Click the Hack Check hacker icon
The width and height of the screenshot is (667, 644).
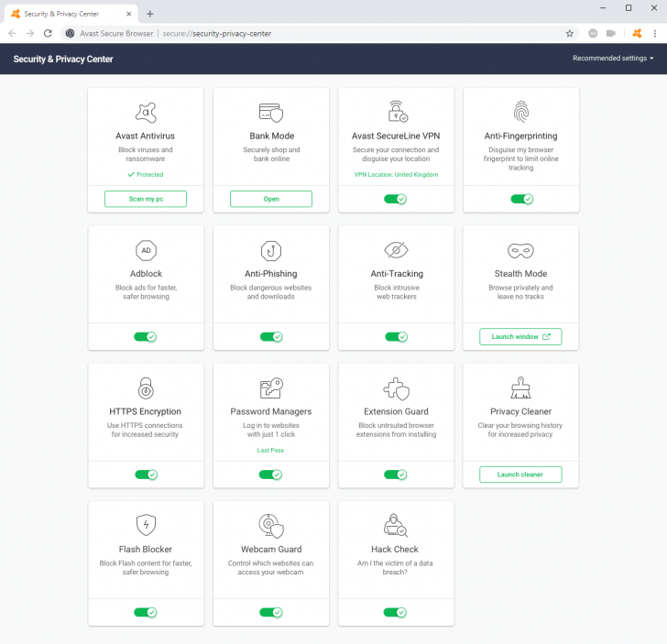396,525
